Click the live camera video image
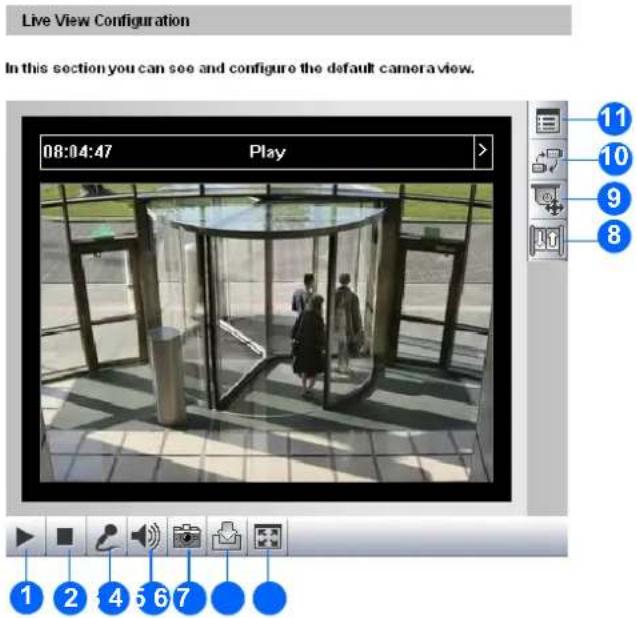 pyautogui.click(x=266, y=332)
